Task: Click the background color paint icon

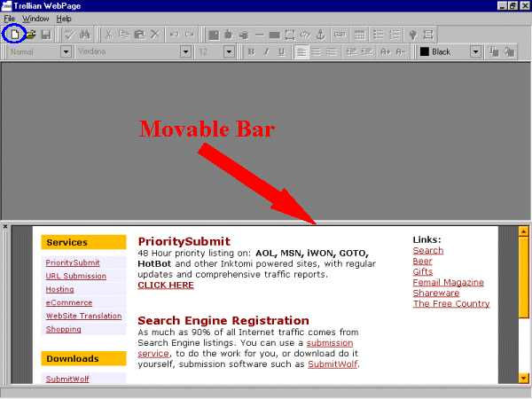Action: [509, 52]
